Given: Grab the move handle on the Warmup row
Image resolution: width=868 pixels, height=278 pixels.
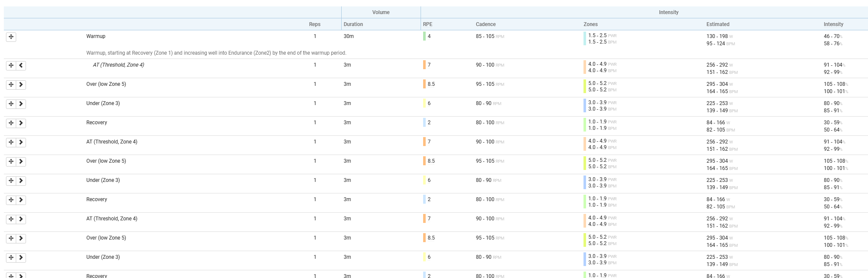Looking at the screenshot, I should tap(11, 37).
